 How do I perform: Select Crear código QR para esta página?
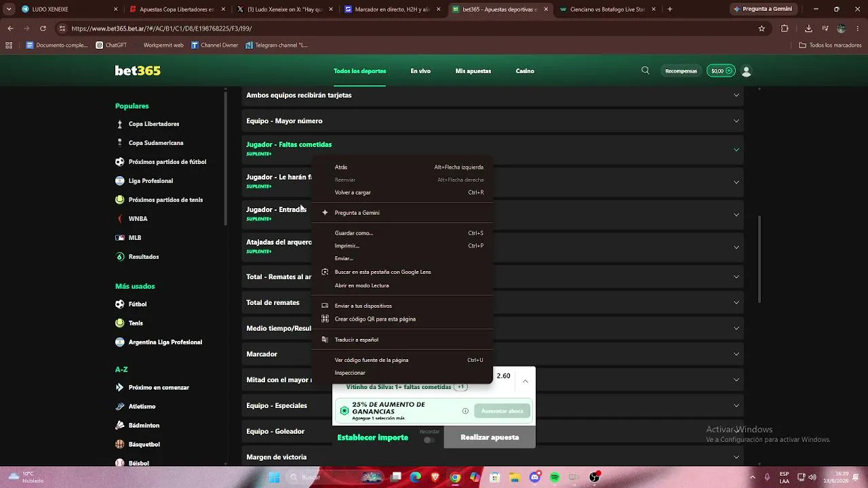402,319
